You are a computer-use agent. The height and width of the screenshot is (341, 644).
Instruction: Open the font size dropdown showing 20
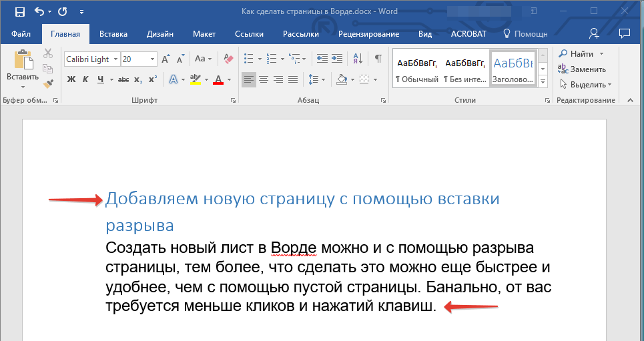pyautogui.click(x=153, y=59)
